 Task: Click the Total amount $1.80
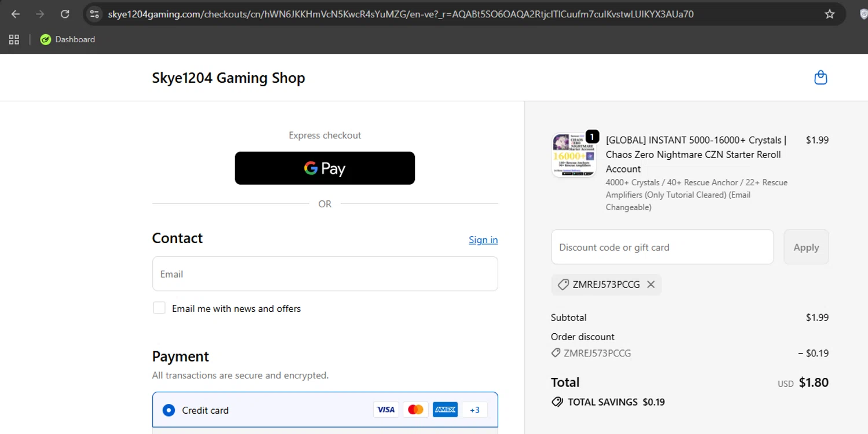click(x=814, y=382)
